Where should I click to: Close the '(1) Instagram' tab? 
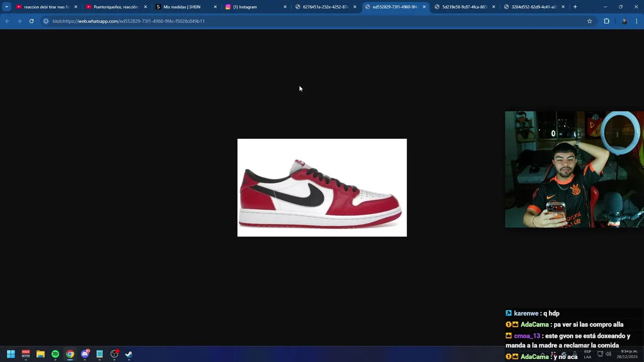tap(285, 7)
